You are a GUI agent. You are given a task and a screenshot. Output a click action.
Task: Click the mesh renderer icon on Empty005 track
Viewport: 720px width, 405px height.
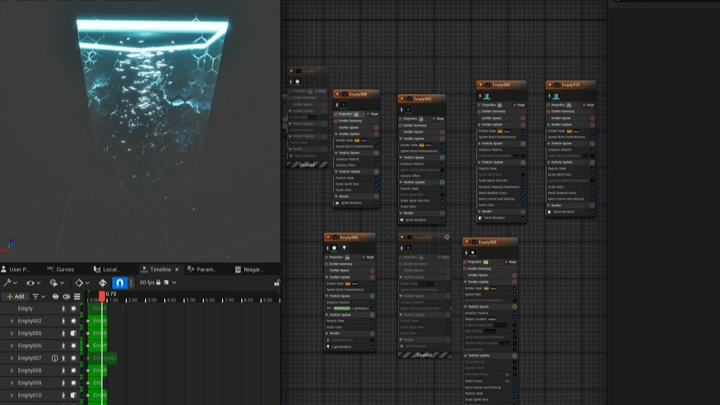point(73,333)
